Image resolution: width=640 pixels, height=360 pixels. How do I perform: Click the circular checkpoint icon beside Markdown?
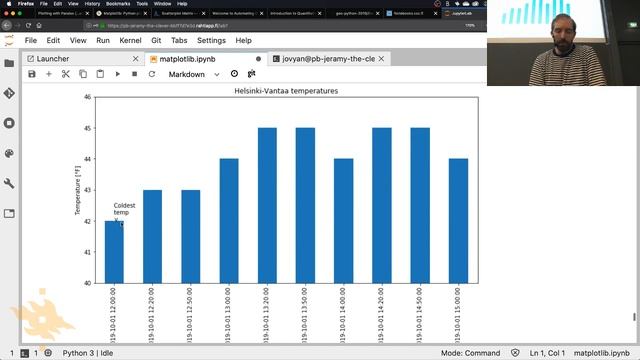pyautogui.click(x=234, y=73)
